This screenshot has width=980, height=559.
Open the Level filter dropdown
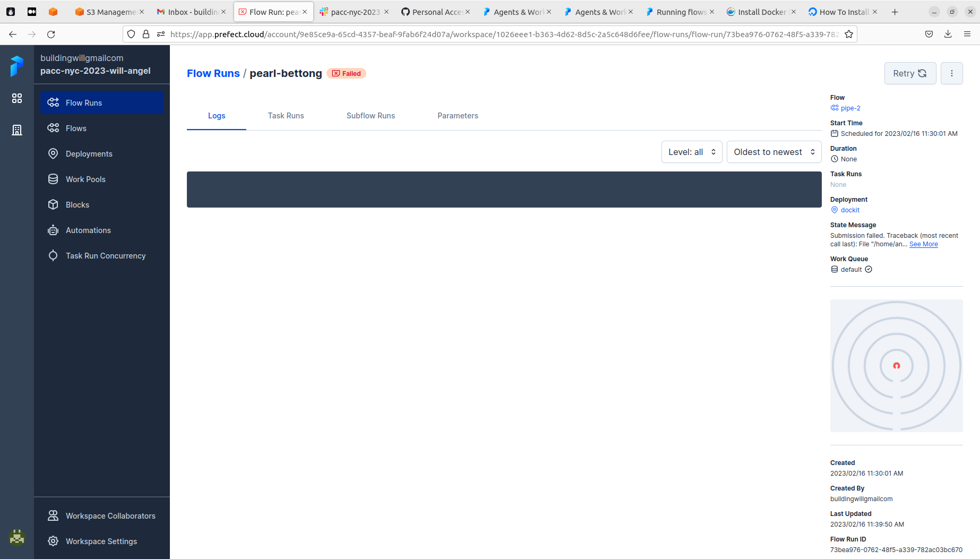coord(691,152)
